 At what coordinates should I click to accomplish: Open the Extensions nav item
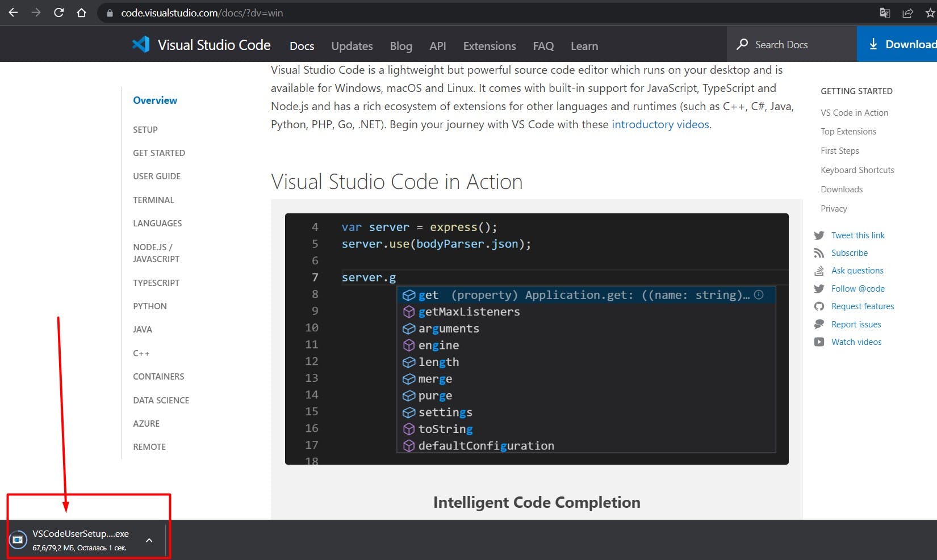point(490,46)
